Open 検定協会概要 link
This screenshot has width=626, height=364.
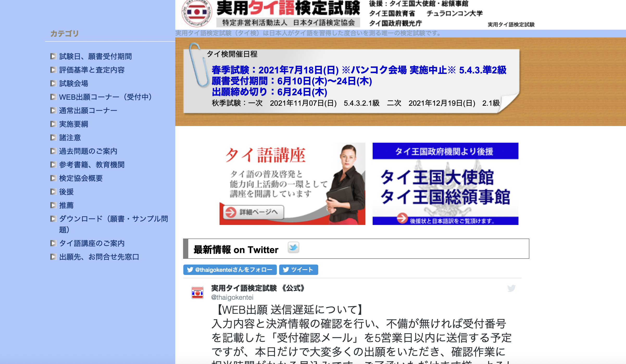pos(81,178)
